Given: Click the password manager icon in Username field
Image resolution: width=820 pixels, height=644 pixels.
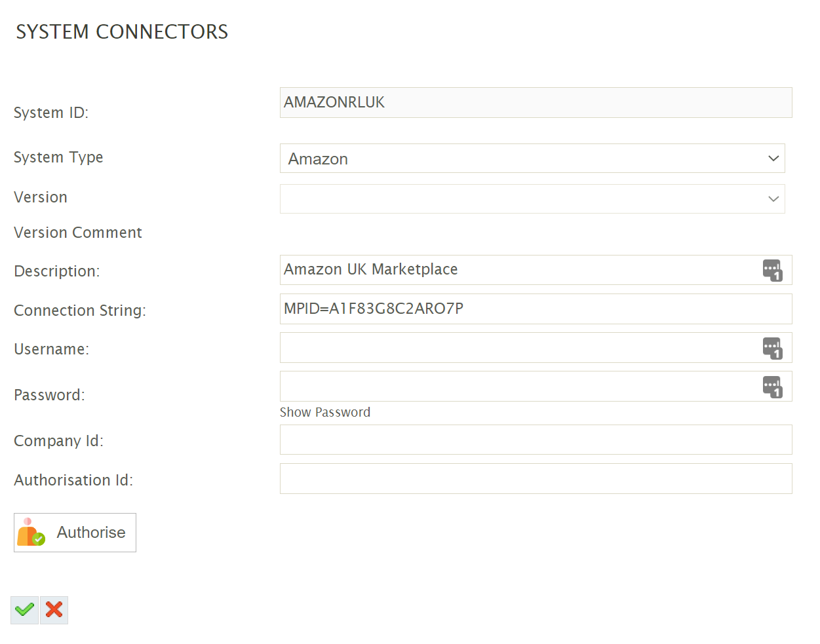Looking at the screenshot, I should [x=772, y=348].
